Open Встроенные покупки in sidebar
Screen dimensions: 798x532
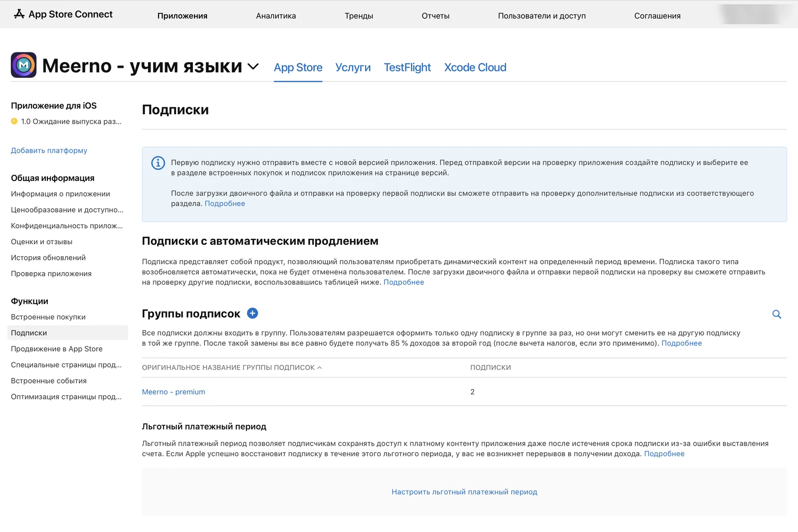pos(48,317)
